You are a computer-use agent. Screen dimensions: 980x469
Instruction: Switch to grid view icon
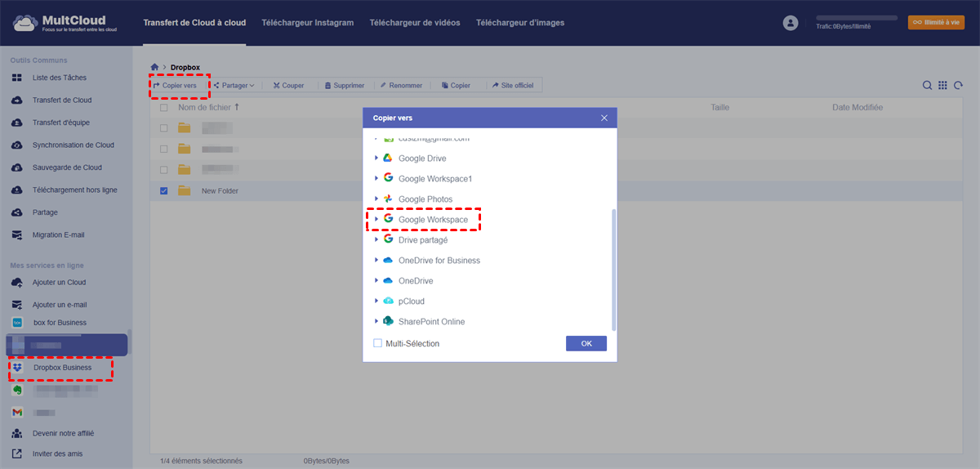942,85
